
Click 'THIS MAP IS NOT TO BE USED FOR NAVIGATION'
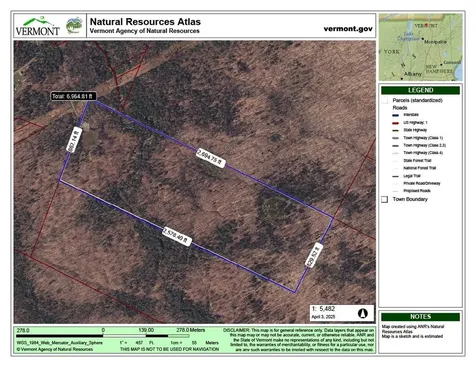pyautogui.click(x=169, y=349)
